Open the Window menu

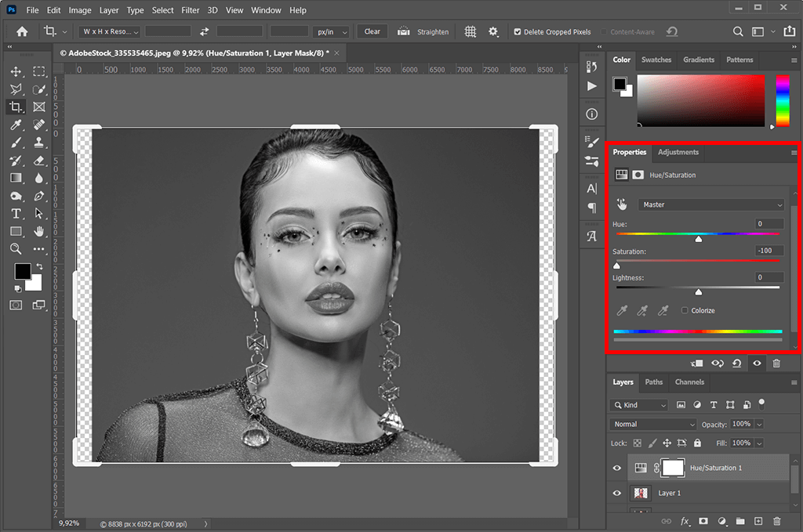tap(266, 10)
